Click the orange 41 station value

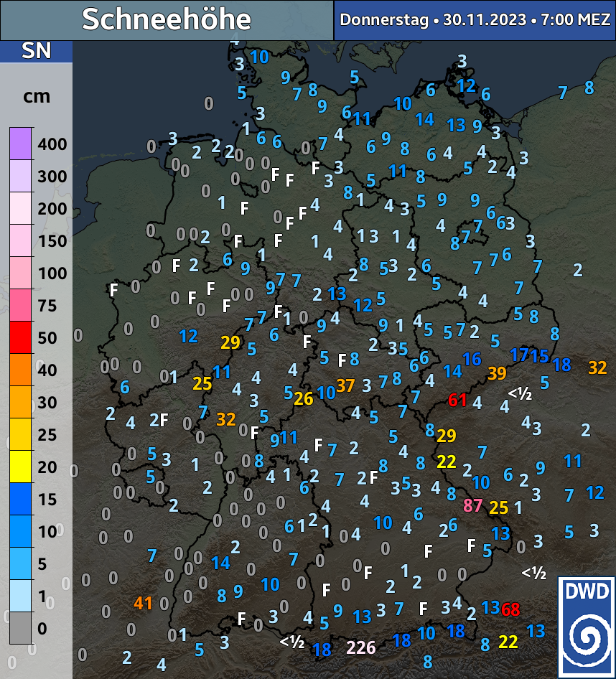[x=143, y=603]
